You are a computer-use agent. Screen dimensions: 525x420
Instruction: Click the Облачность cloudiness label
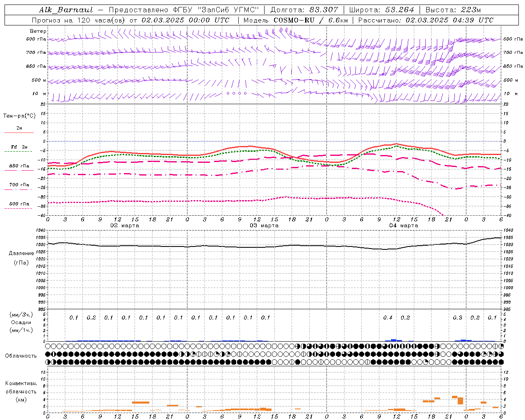click(x=21, y=356)
